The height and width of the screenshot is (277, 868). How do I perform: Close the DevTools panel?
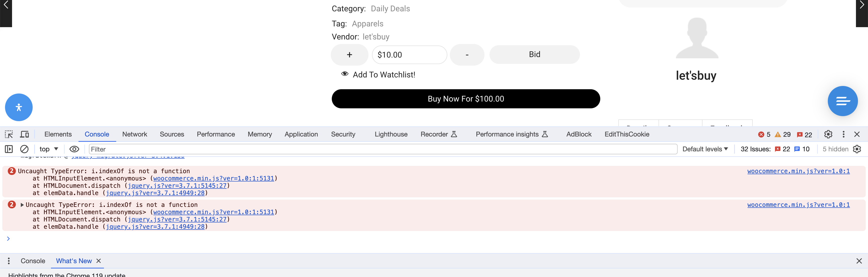(x=857, y=134)
